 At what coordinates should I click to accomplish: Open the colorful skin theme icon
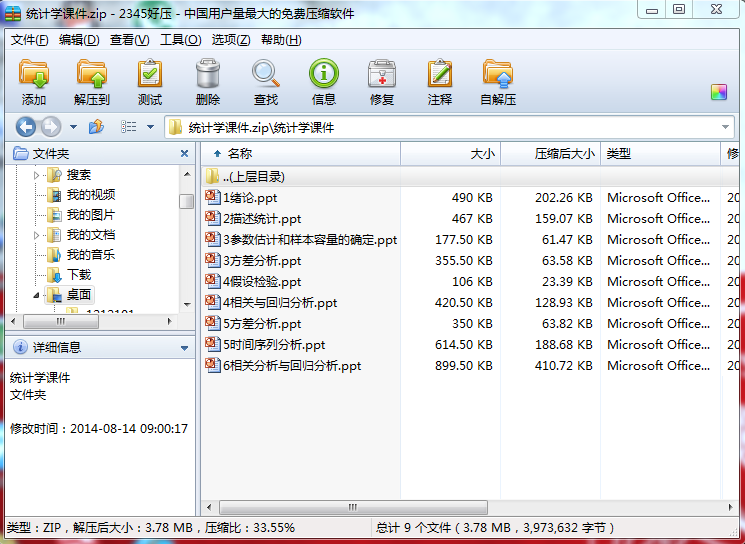point(719,92)
